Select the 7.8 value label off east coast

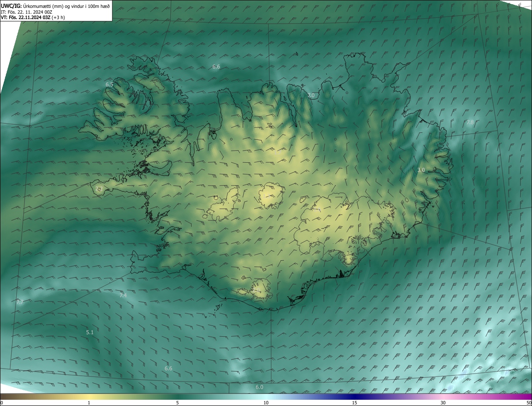(470, 122)
